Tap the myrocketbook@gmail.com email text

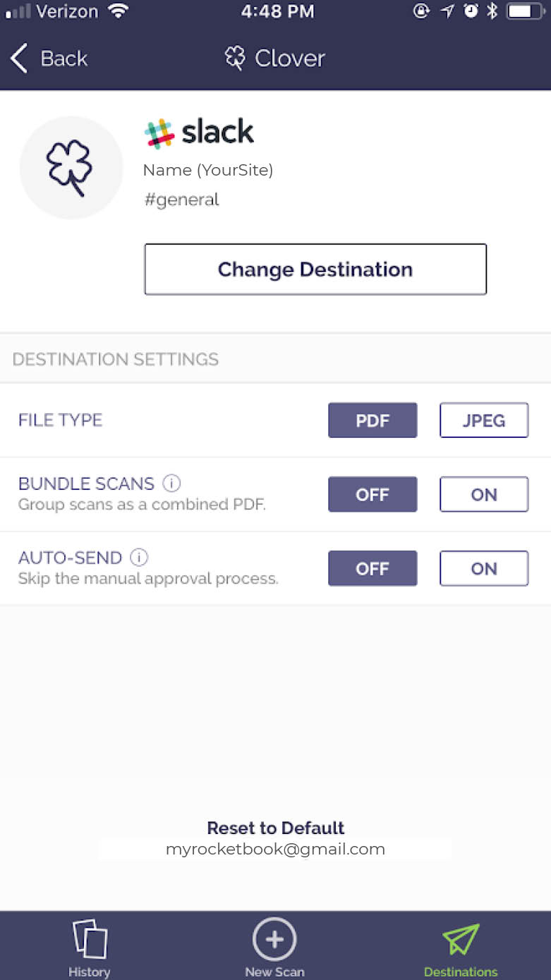[275, 850]
